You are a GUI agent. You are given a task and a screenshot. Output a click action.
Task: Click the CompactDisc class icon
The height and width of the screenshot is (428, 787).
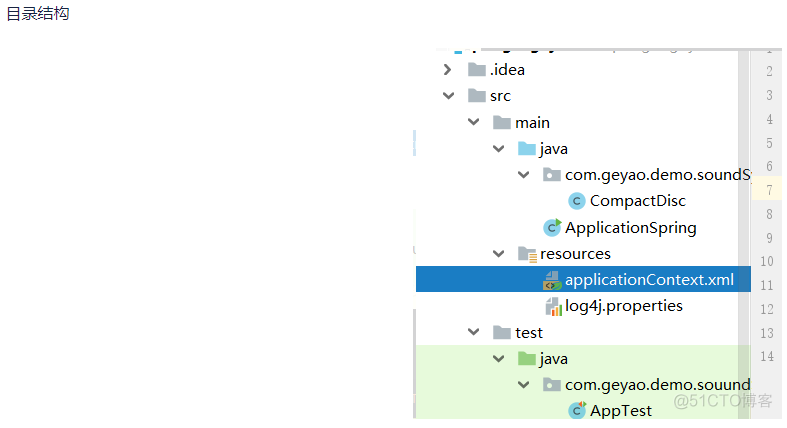tap(577, 201)
